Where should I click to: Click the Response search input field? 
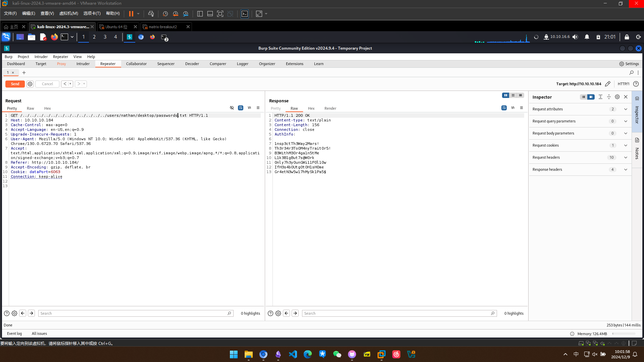[x=396, y=313]
